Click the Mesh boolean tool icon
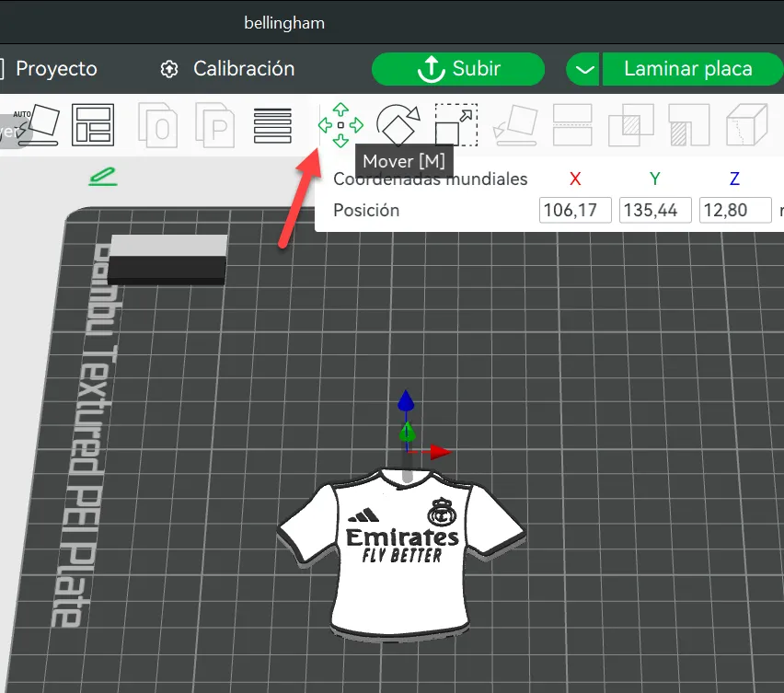This screenshot has height=693, width=784. pyautogui.click(x=631, y=125)
